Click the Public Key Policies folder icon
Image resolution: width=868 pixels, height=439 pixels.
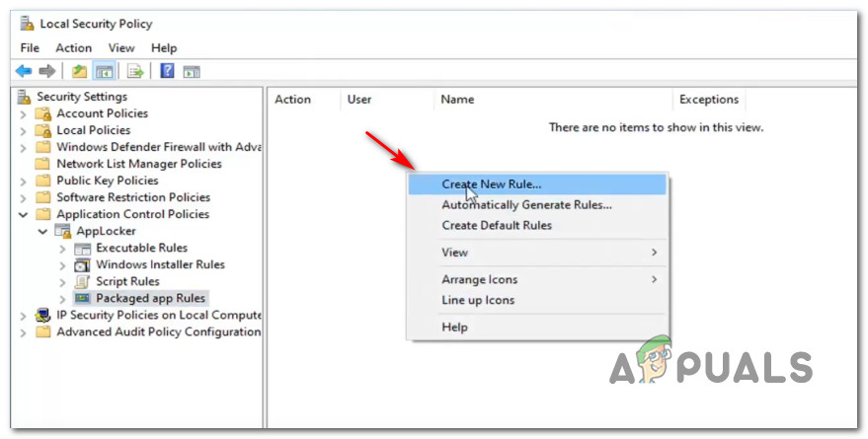[x=42, y=181]
